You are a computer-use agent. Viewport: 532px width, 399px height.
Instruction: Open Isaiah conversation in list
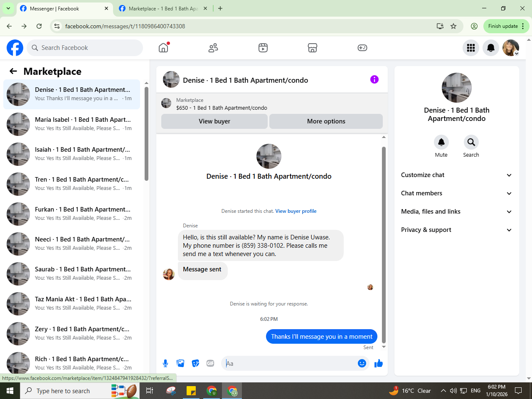71,154
